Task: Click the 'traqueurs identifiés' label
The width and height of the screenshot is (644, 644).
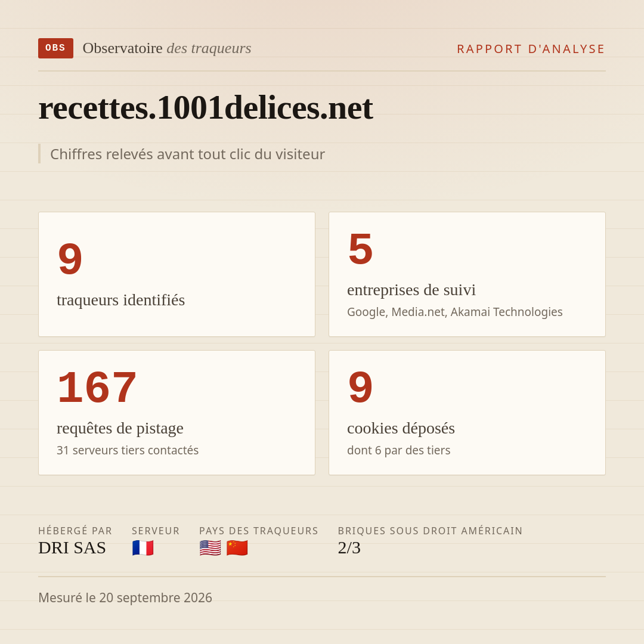Action: (x=120, y=300)
